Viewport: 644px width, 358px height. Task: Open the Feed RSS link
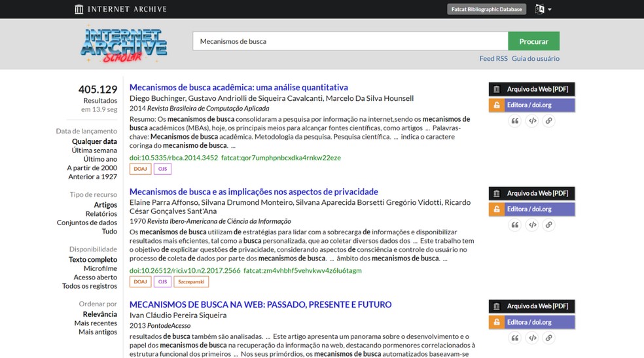[493, 58]
